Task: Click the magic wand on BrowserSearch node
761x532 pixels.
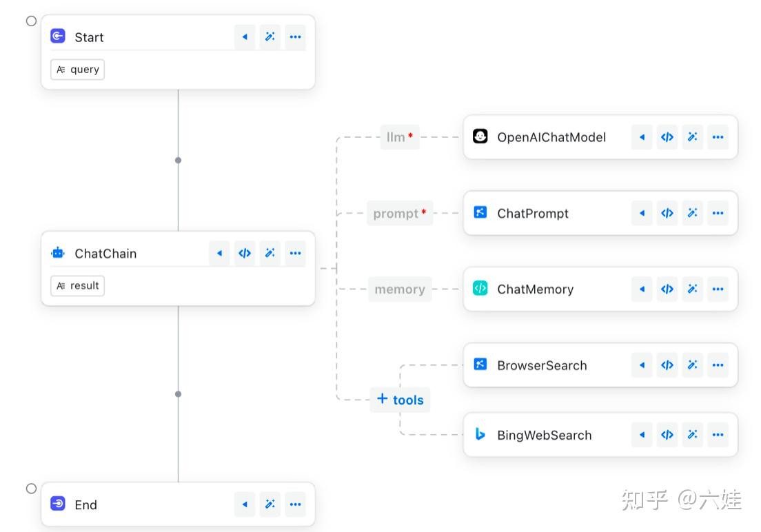Action: click(x=692, y=365)
